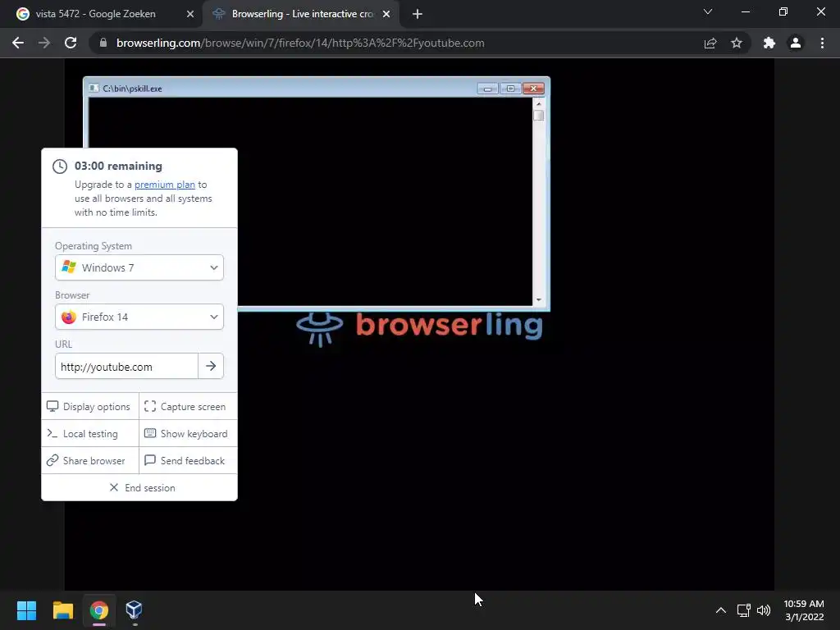
Task: Close the pskill.exe window
Action: pos(533,89)
